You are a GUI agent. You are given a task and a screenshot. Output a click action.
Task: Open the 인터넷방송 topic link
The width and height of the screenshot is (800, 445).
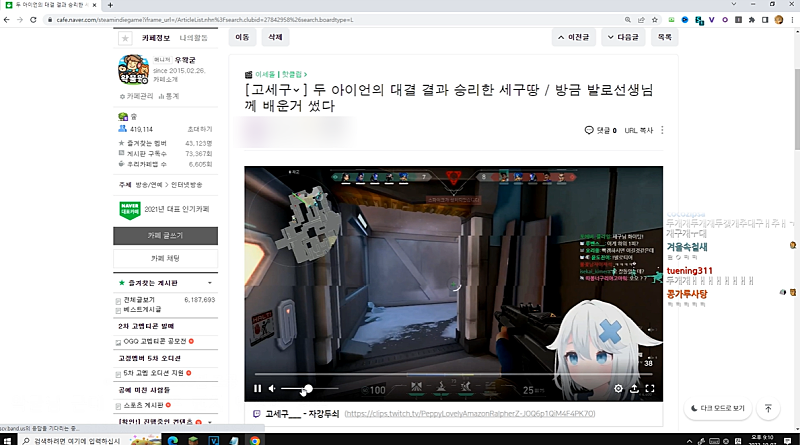[x=186, y=185]
